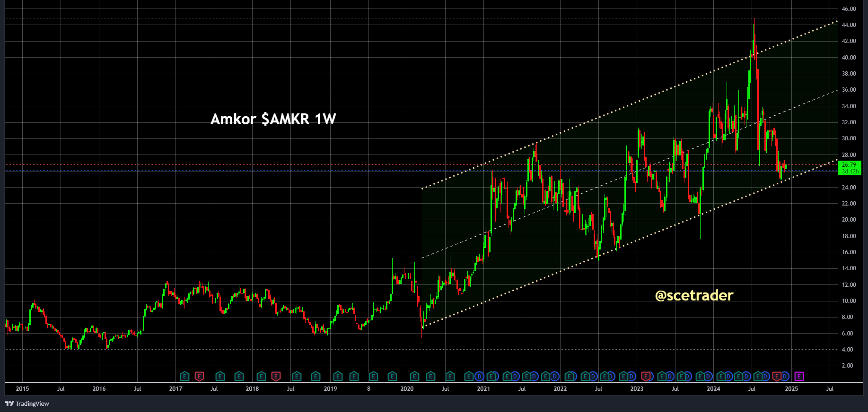Click the last blue dividend marker
Screen dimensions: 868x412
(785, 377)
